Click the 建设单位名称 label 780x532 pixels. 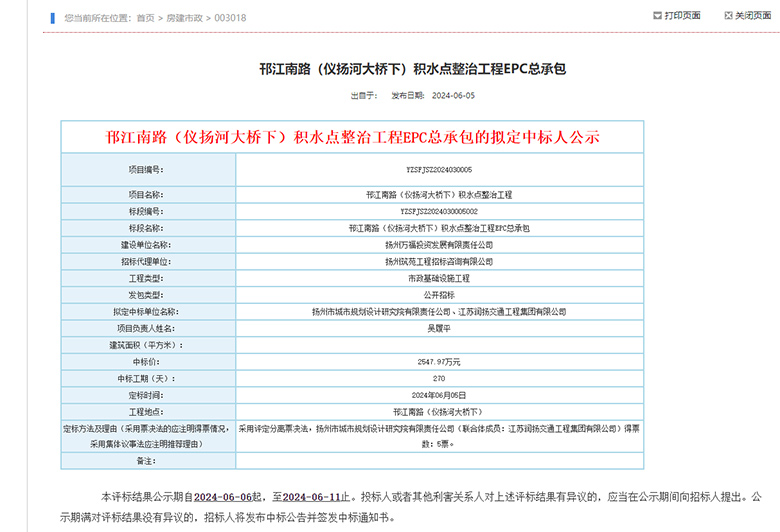coord(146,245)
